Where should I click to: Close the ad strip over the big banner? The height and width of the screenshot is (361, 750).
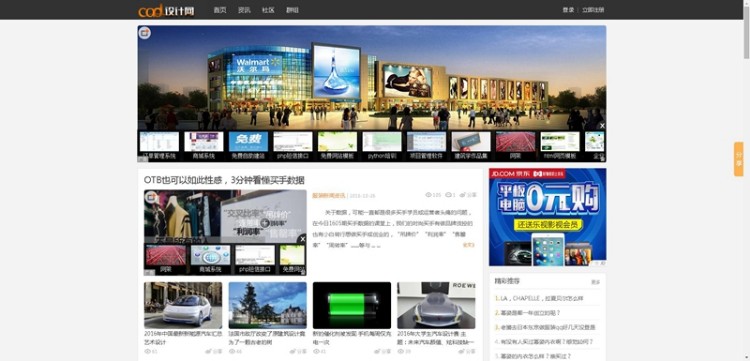[602, 126]
